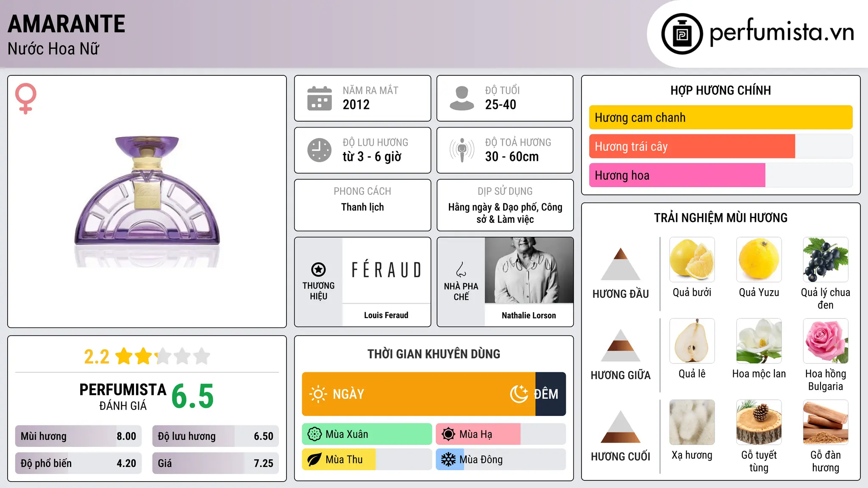This screenshot has height=488, width=868.
Task: Click the Hợp hương chính heading
Action: (721, 90)
